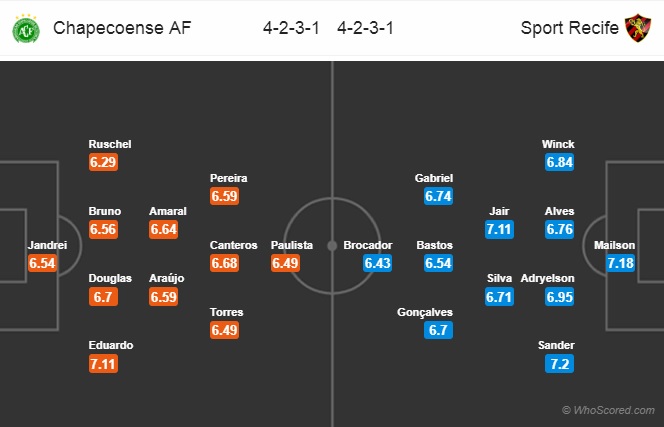Select Mailson's 7.18 rating badge
Viewport: 664px width, 427px height.
tap(620, 263)
